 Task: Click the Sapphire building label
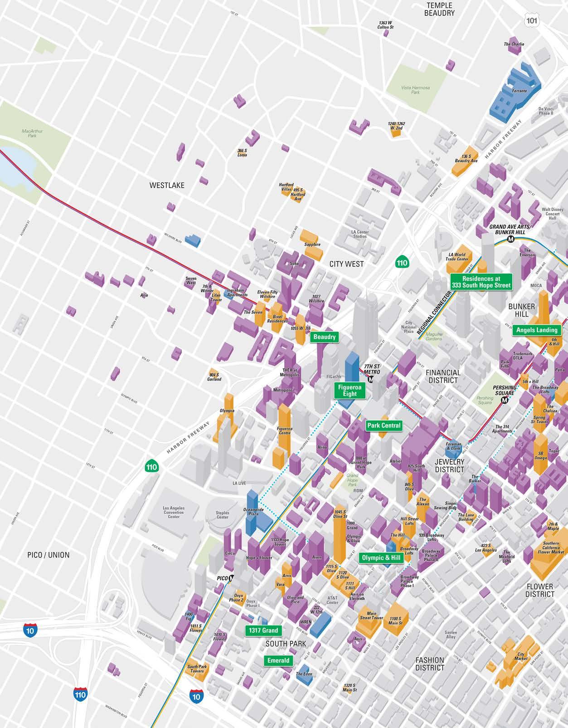point(312,244)
